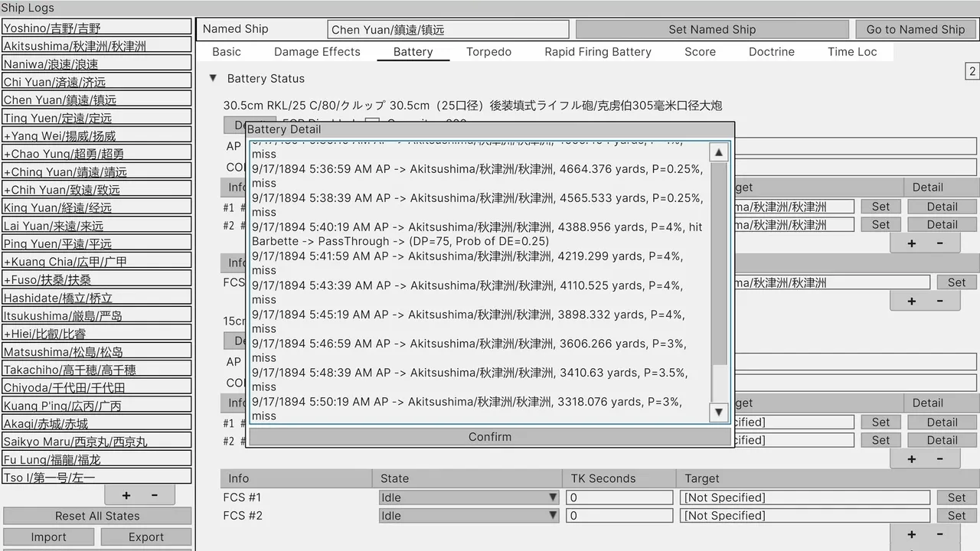Focus TK Seconds field for FCS #2
Screen dimensions: 980x551
pos(620,516)
